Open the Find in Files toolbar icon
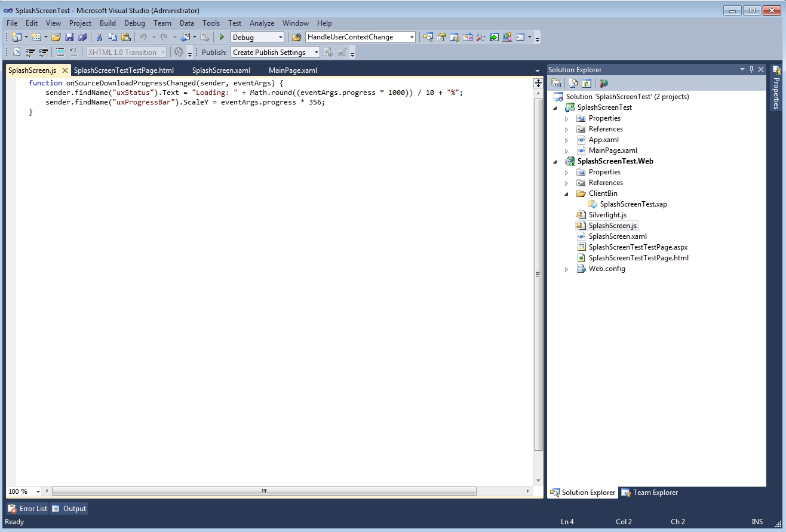786x532 pixels. (x=296, y=37)
